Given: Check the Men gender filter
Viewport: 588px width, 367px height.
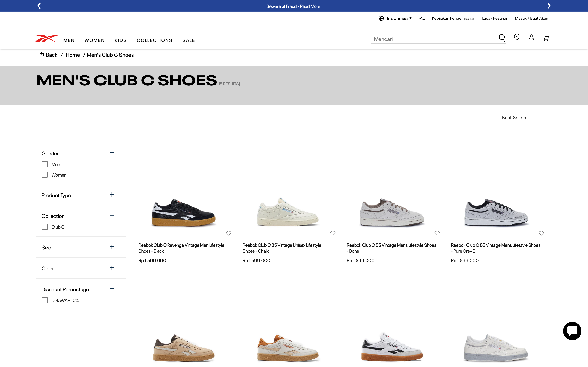Looking at the screenshot, I should pyautogui.click(x=44, y=164).
